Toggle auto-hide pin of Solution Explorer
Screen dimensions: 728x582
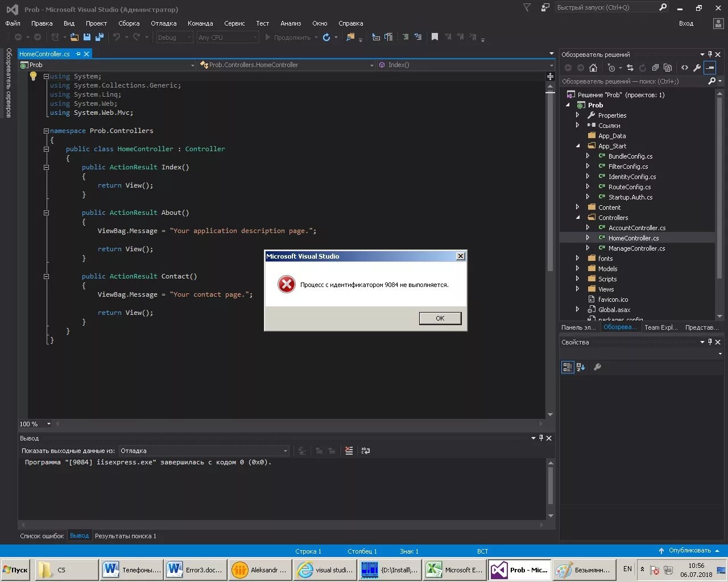pos(710,55)
